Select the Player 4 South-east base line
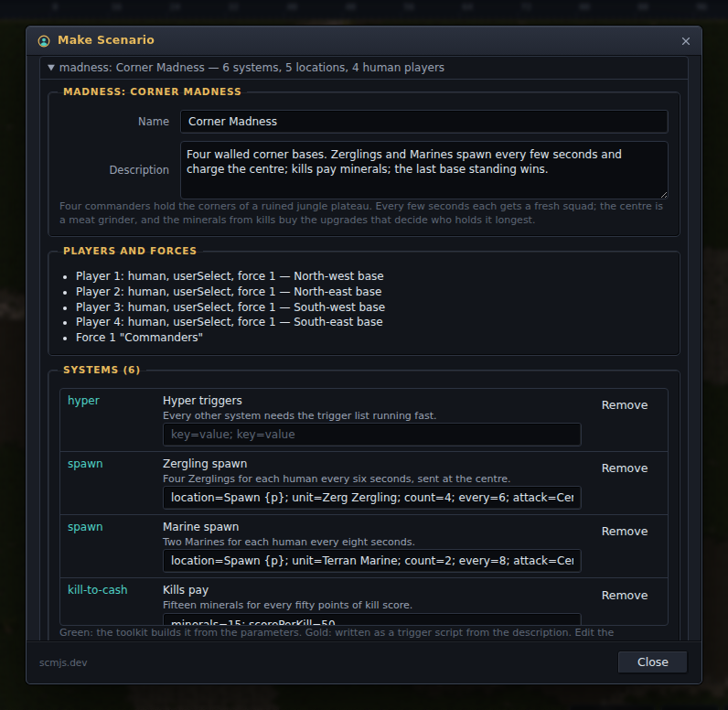Image resolution: width=728 pixels, height=710 pixels. coord(229,322)
